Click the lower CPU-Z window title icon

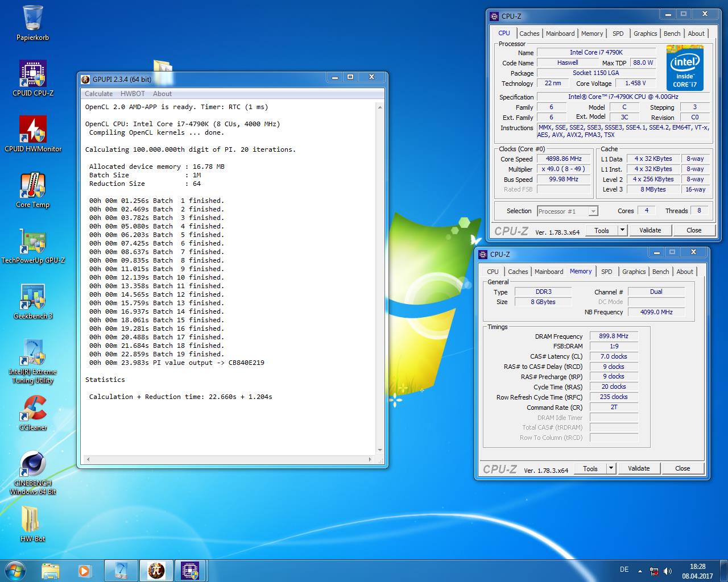point(483,255)
